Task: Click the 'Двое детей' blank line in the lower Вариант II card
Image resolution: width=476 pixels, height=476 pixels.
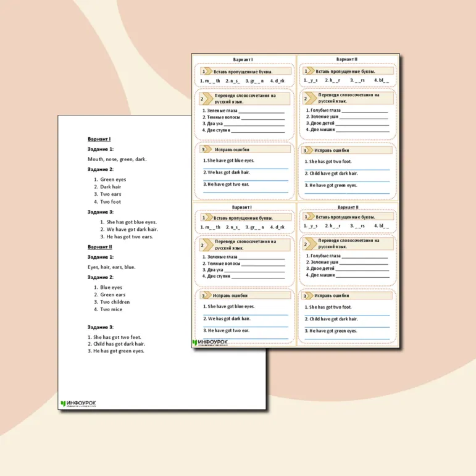Action: 362,270
